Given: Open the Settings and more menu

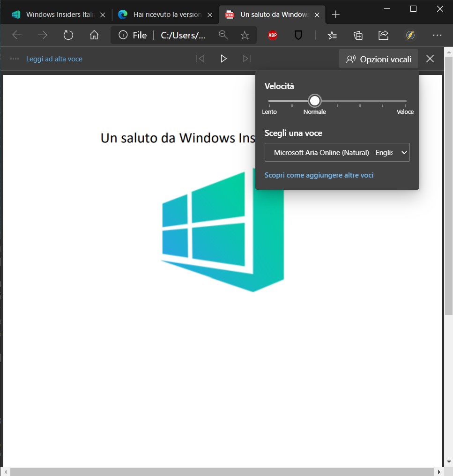Looking at the screenshot, I should point(437,35).
